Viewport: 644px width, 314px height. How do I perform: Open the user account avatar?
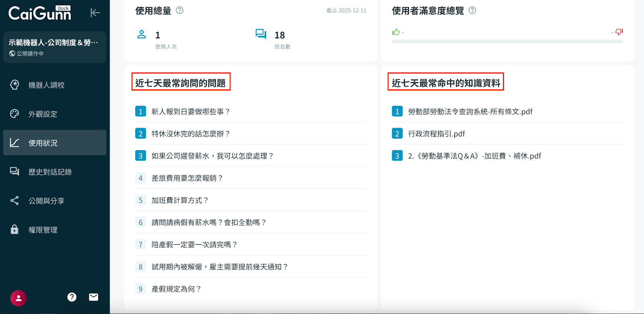19,298
